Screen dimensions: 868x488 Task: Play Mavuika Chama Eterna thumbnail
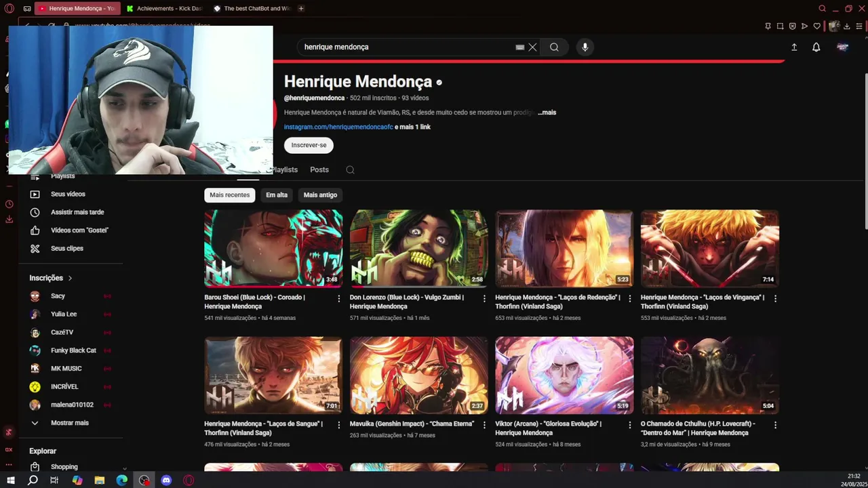(x=418, y=375)
